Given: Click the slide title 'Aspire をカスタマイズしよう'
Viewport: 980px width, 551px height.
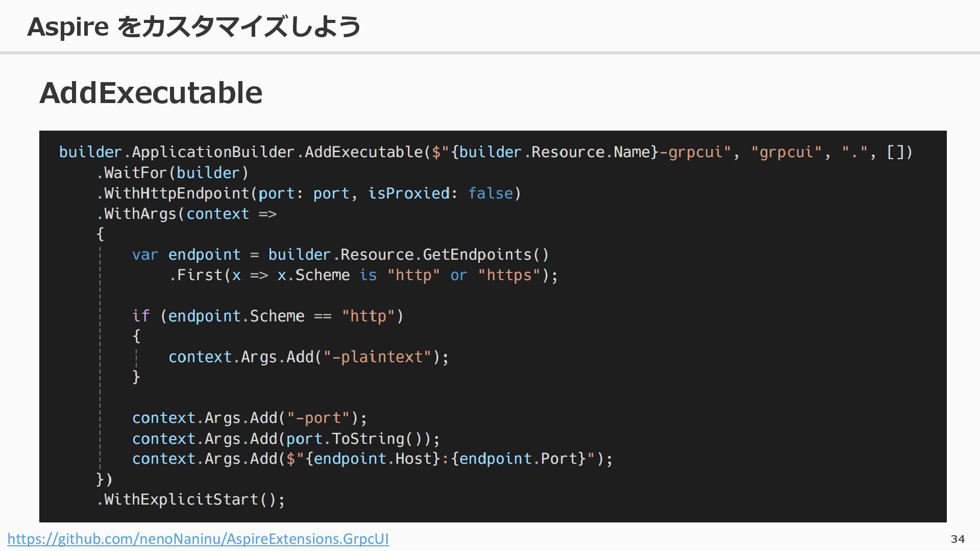Looking at the screenshot, I should 194,27.
